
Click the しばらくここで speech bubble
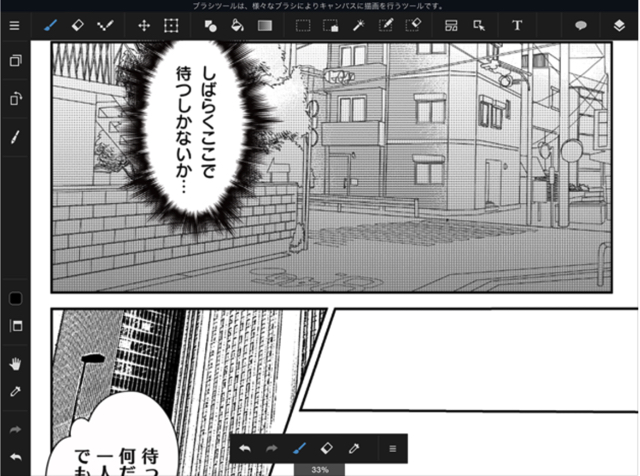[x=196, y=128]
